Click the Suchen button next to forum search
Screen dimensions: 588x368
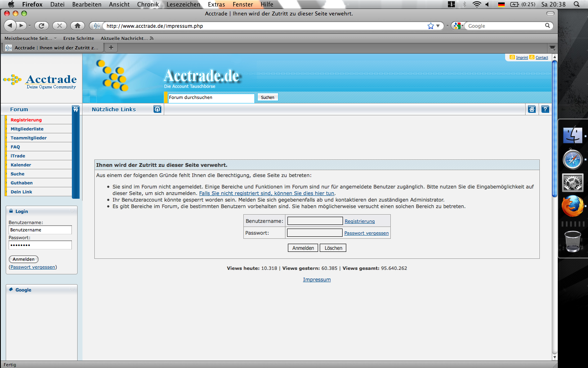pos(267,97)
